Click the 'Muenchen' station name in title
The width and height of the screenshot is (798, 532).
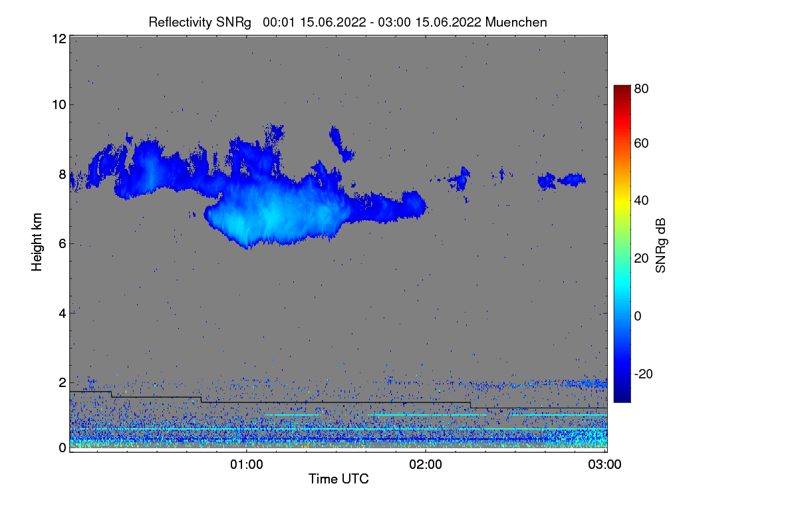[x=516, y=22]
